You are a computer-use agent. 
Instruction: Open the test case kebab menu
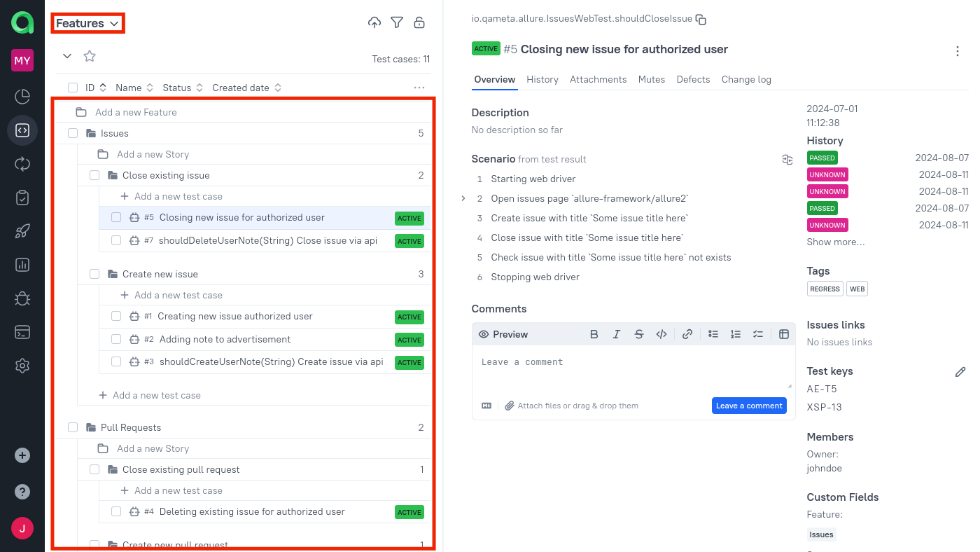tap(958, 51)
